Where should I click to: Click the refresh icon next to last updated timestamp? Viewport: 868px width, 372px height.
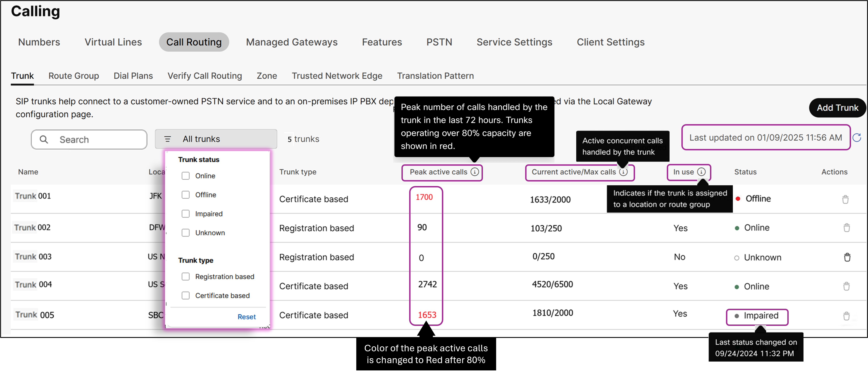pyautogui.click(x=858, y=138)
